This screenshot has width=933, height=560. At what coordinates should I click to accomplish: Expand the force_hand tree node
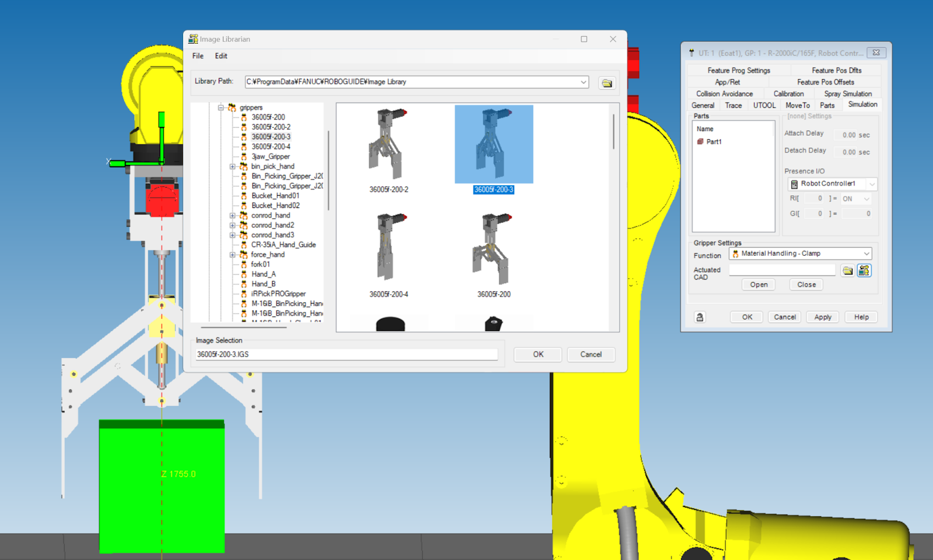[233, 255]
